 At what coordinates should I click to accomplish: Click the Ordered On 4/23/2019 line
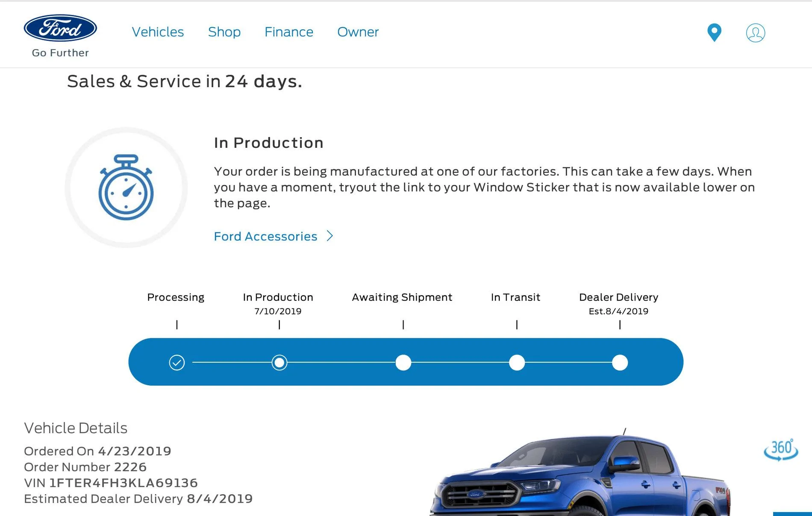97,451
